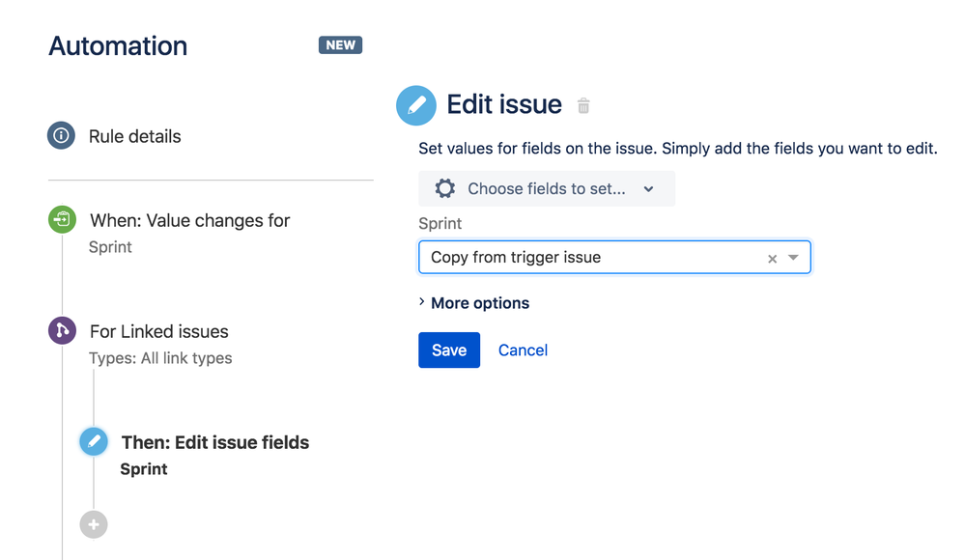Image resolution: width=965 pixels, height=560 pixels.
Task: Add a new rule component with plus icon
Action: coord(94,524)
